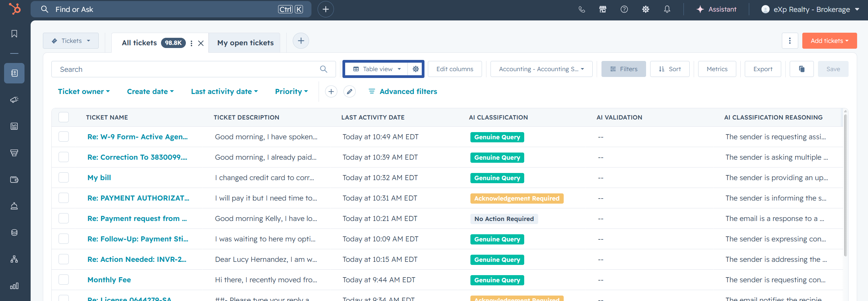The width and height of the screenshot is (868, 301).
Task: Switch to My open tickets tab
Action: (x=245, y=43)
